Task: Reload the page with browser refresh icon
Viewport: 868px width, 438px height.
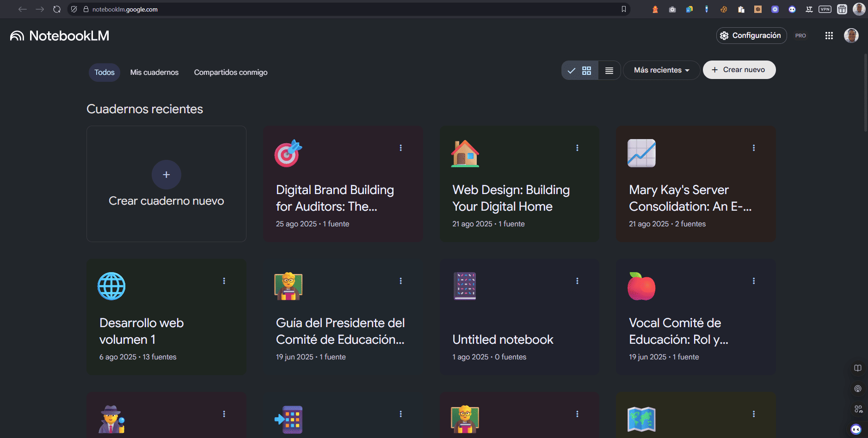Action: coord(57,9)
